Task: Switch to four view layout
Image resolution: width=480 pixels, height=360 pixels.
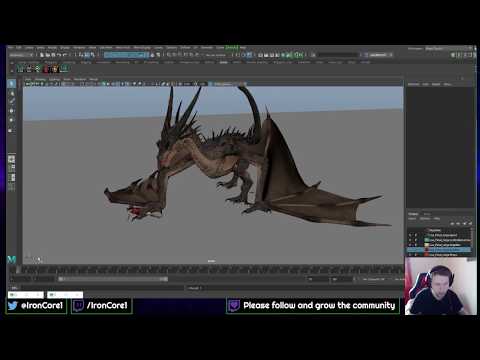Action: [12, 168]
